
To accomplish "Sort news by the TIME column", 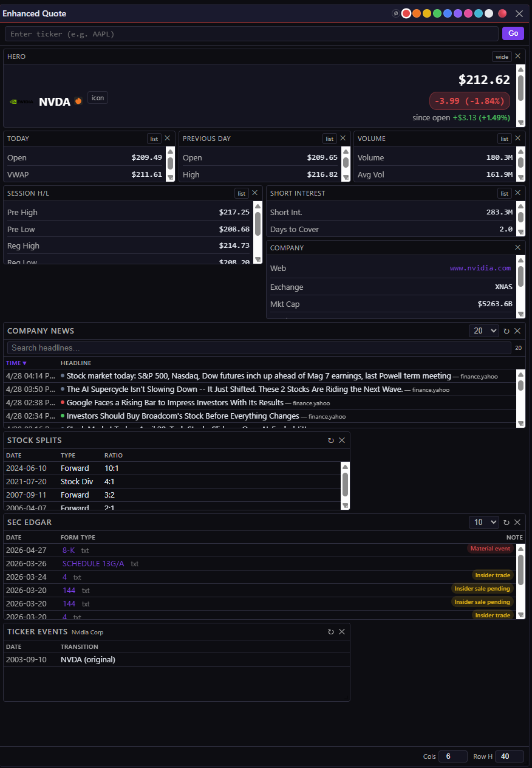I will coord(16,363).
